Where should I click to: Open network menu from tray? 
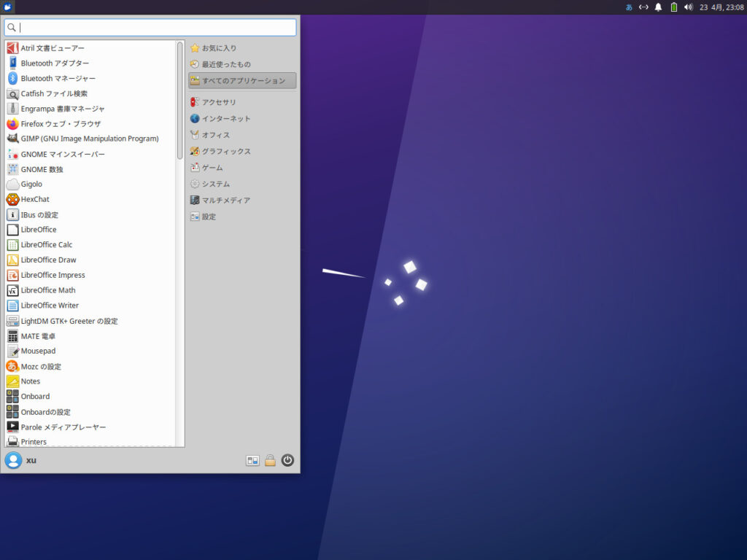[x=643, y=7]
